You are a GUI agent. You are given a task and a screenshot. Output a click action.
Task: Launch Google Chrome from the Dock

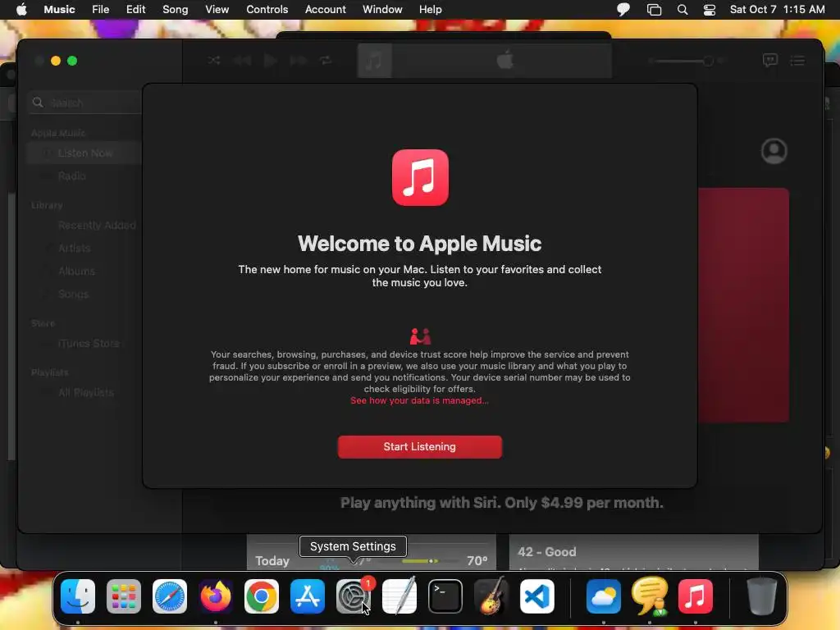262,596
